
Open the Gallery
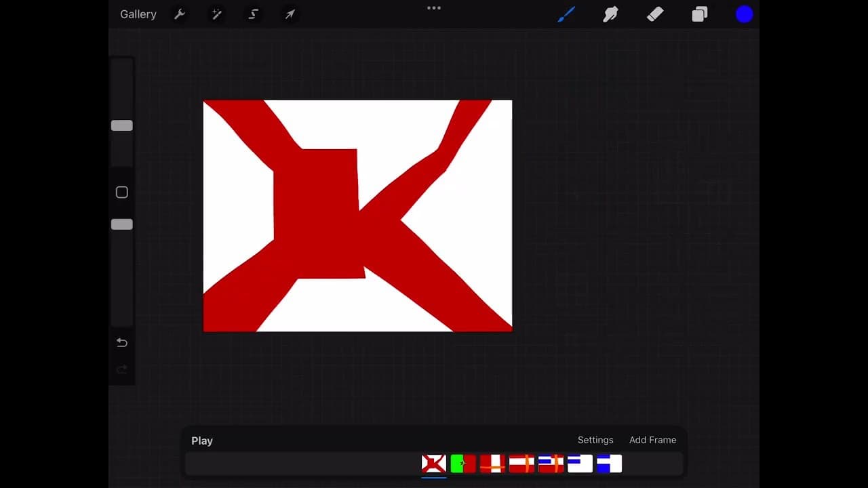[x=138, y=14]
